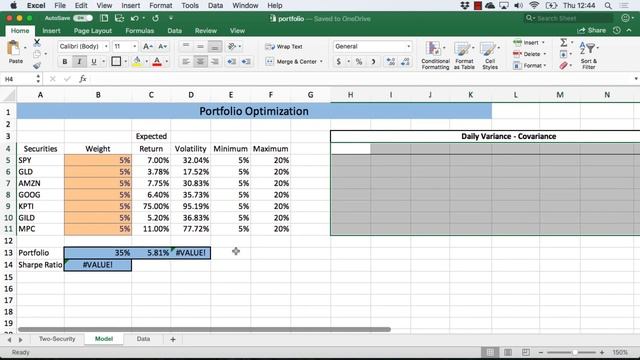Screen dimensions: 640x360
Task: Click the add new sheet plus button
Action: tap(173, 339)
